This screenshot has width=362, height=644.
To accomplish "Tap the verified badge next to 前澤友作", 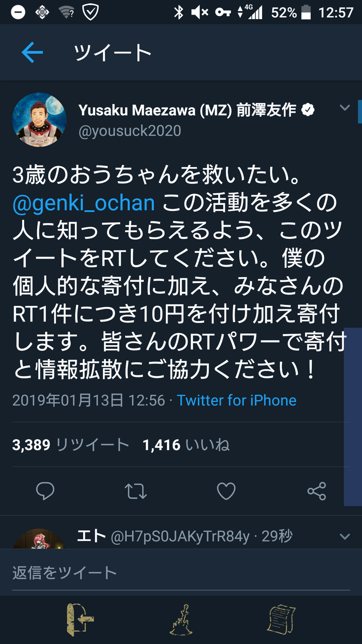I will click(308, 110).
